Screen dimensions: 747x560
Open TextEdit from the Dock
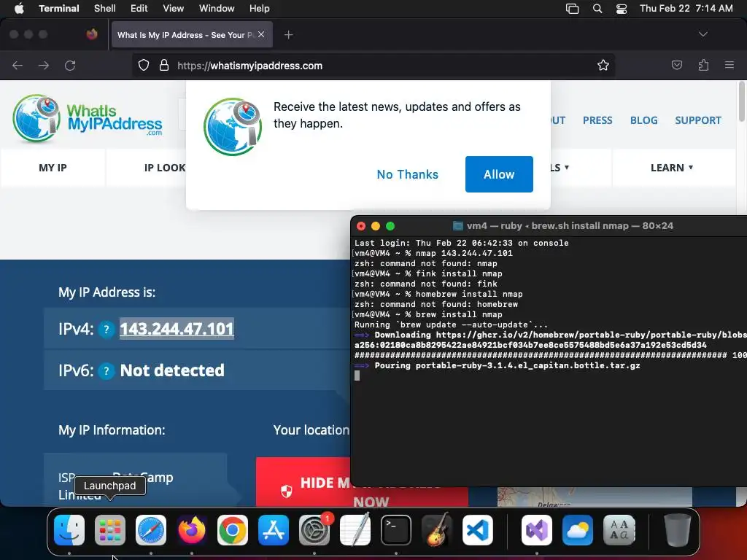tap(355, 530)
